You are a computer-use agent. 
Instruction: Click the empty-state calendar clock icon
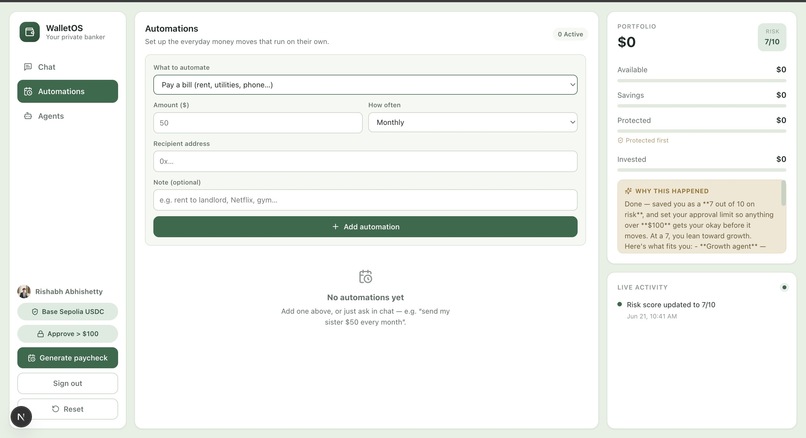tap(365, 277)
